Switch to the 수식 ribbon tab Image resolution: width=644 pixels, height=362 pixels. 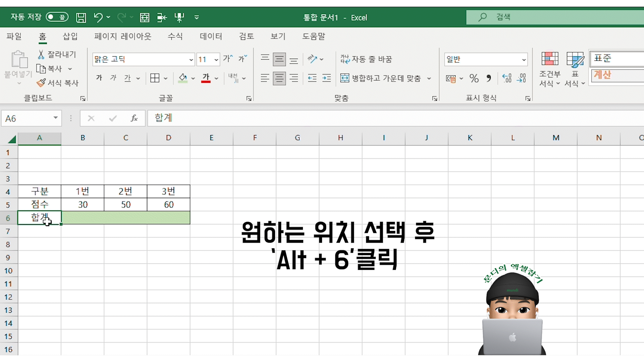(175, 36)
